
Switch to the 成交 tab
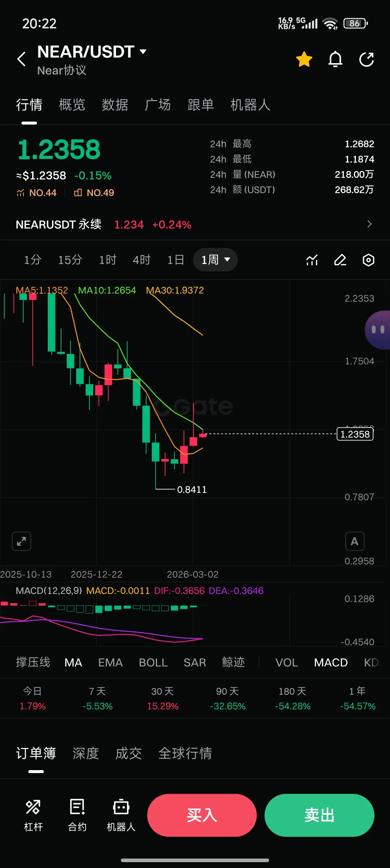pos(129,753)
